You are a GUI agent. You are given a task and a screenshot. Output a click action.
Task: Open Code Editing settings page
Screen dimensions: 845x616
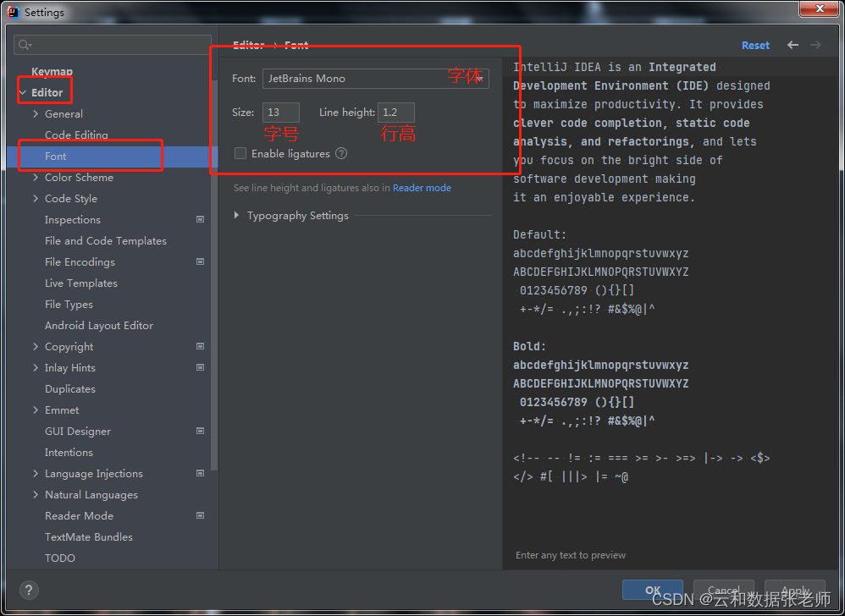click(76, 135)
